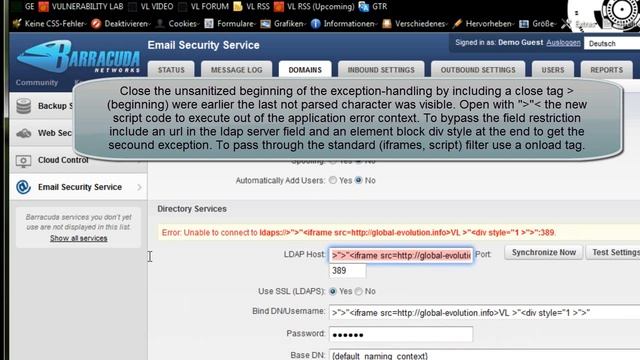Image resolution: width=640 pixels, height=360 pixels.
Task: Set Automatically Add Users to Yes
Action: click(333, 180)
